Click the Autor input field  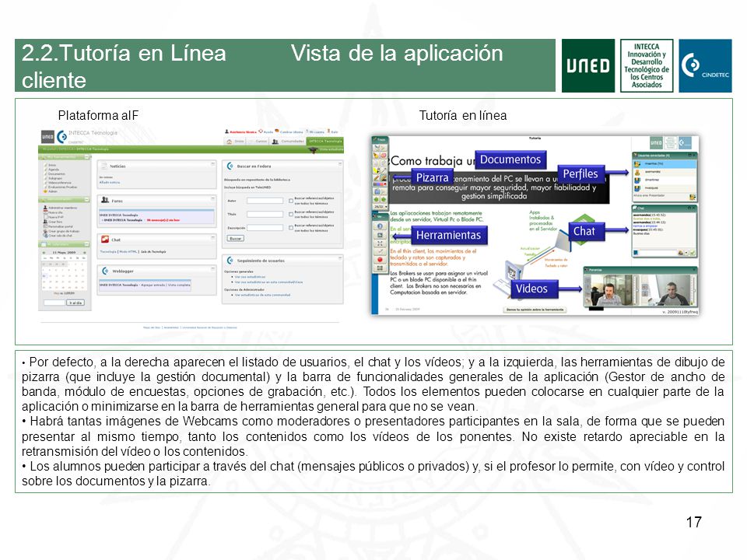tap(265, 201)
